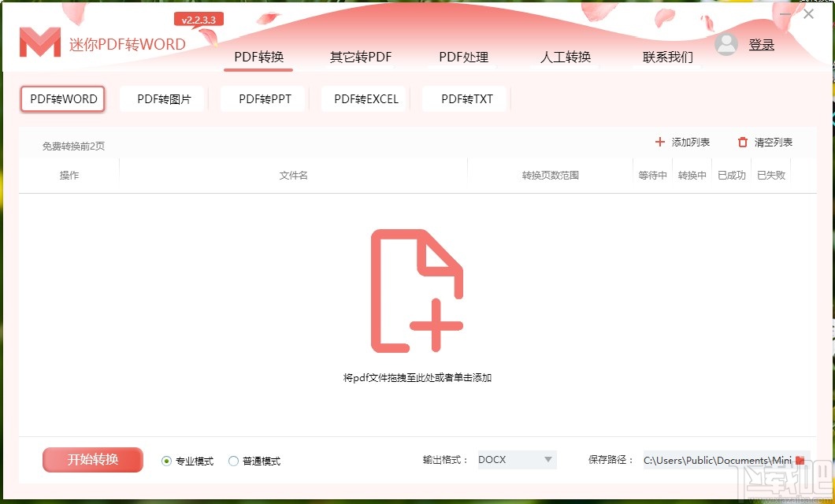Switch to 其它转PDF tab

point(361,57)
